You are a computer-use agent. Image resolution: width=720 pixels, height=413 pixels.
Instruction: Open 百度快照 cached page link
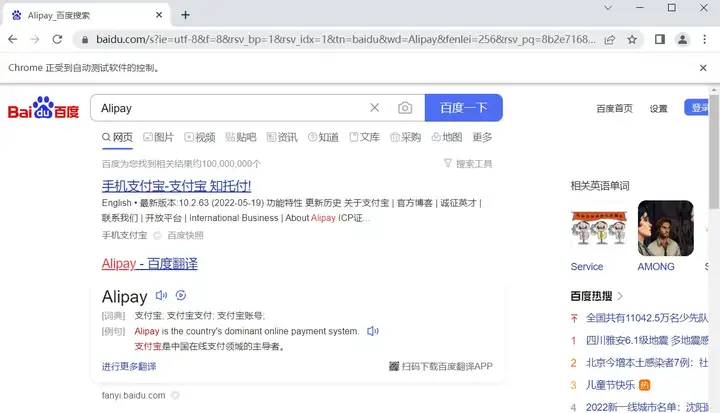[186, 235]
